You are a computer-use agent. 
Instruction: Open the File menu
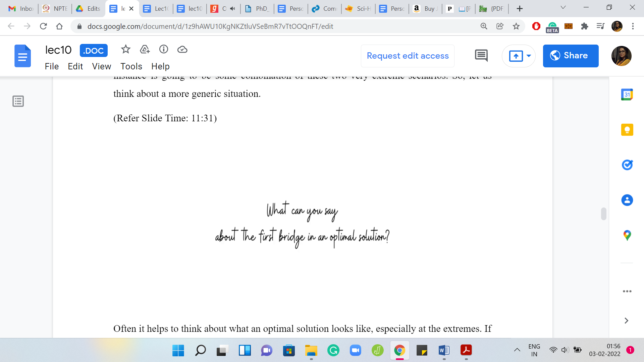coord(52,66)
